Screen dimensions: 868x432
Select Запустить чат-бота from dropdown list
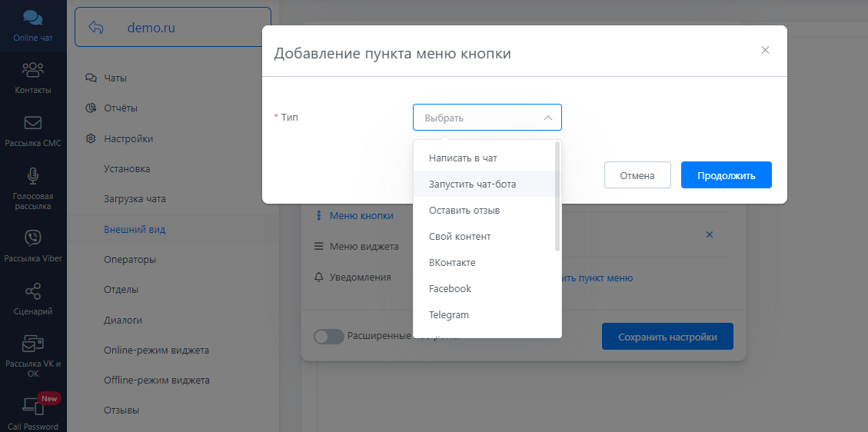coord(472,184)
